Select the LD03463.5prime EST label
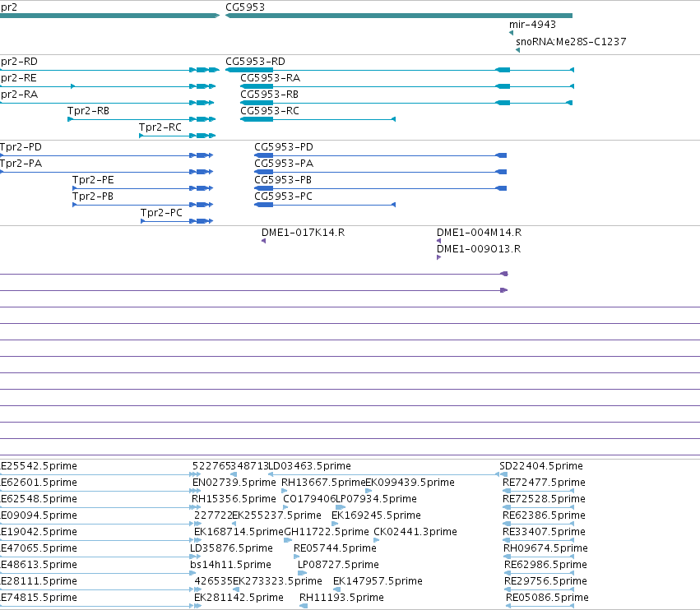The width and height of the screenshot is (700, 610). [310, 466]
